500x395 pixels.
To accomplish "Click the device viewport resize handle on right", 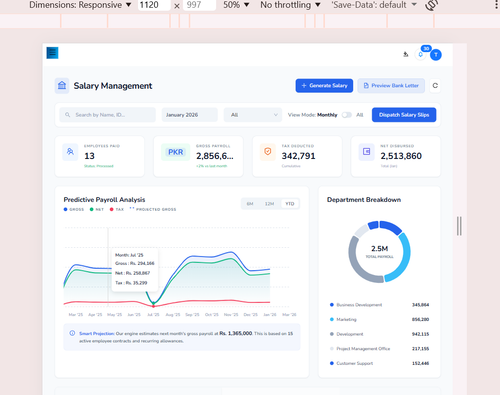I will coord(459,226).
